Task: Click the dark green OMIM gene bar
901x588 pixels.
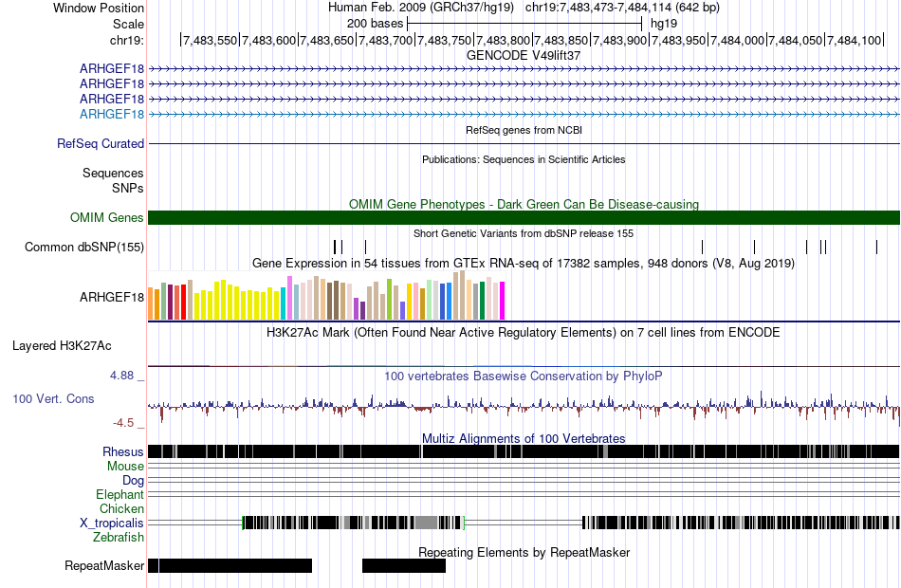Action: tap(524, 218)
